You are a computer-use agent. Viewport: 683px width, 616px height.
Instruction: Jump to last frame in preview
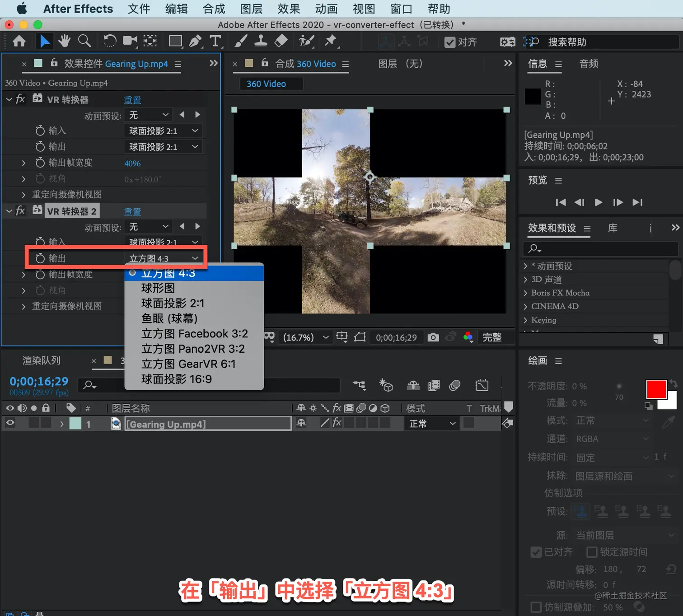point(637,202)
